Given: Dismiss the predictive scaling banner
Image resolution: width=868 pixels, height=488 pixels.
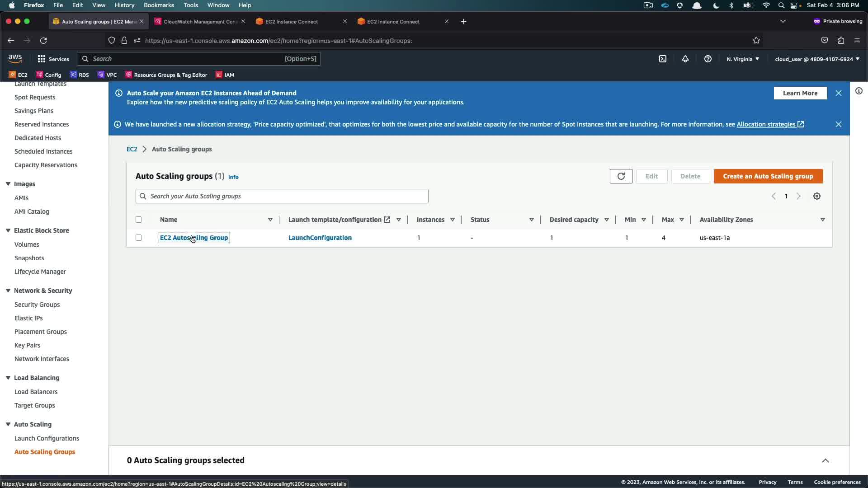Looking at the screenshot, I should coord(839,93).
